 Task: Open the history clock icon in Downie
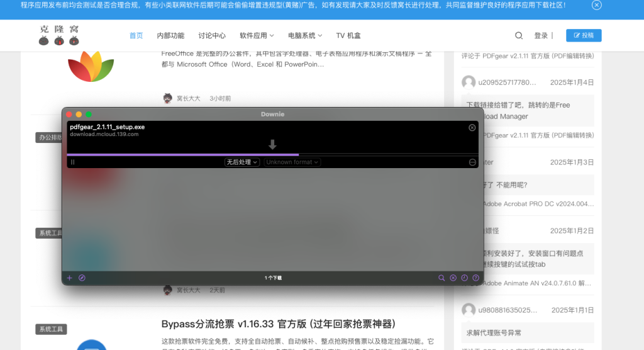[x=465, y=278]
